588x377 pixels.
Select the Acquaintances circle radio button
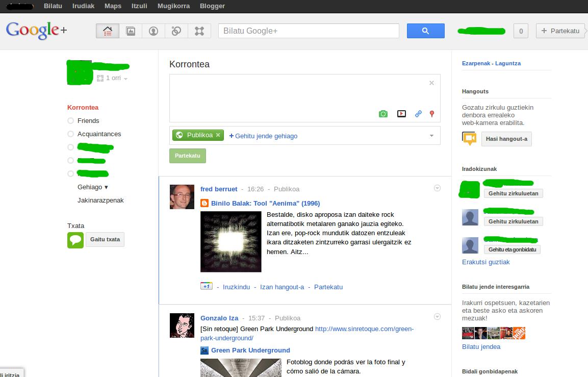point(71,134)
